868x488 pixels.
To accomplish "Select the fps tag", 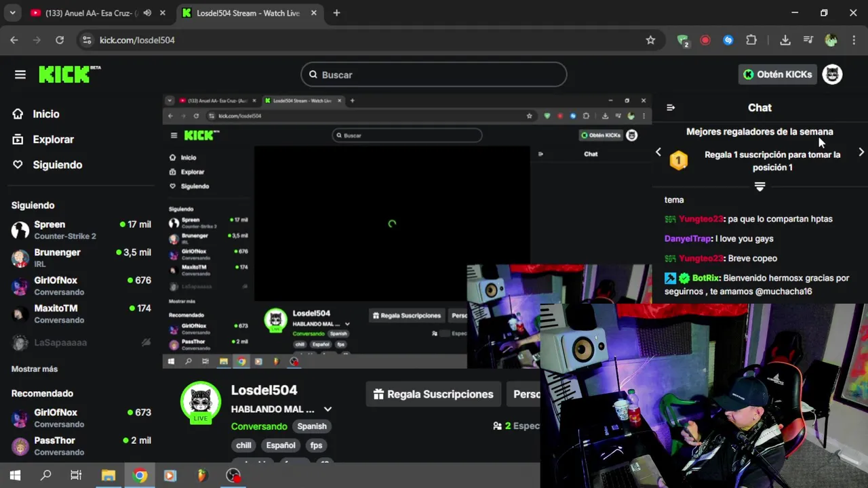I will [x=316, y=445].
